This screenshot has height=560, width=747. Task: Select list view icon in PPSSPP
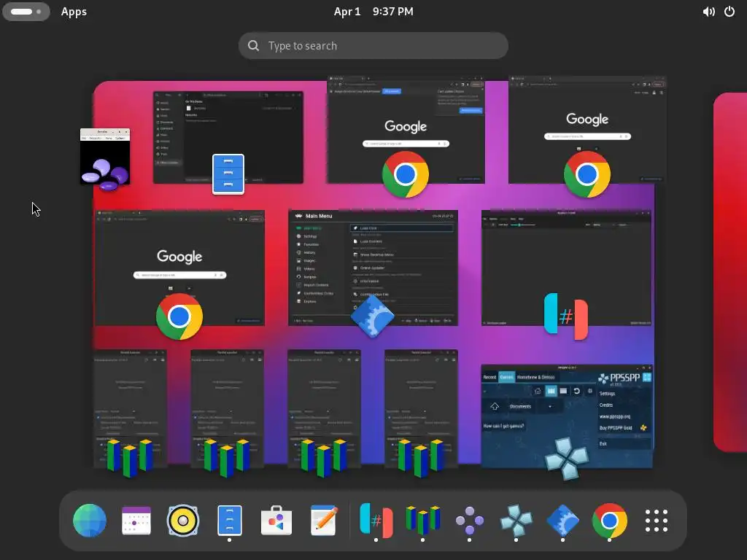(x=564, y=391)
